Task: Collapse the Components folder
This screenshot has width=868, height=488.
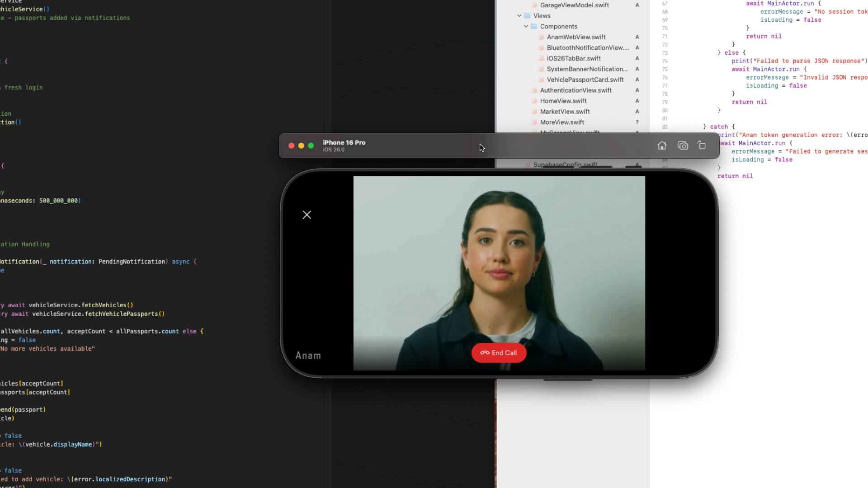Action: pos(526,27)
